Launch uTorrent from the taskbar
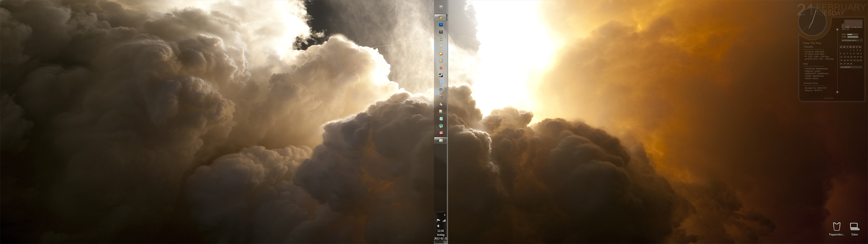868x244 pixels. (x=441, y=126)
